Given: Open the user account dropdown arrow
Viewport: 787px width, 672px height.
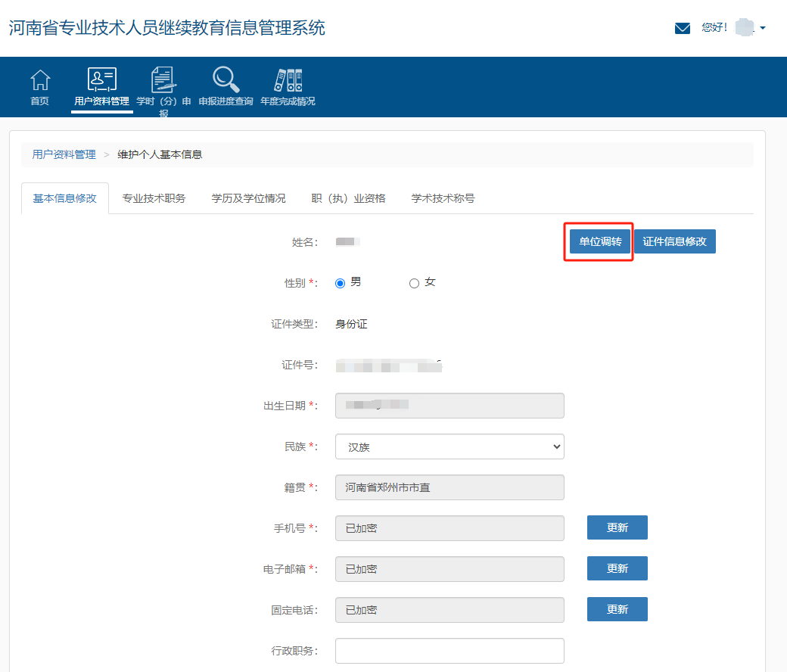Looking at the screenshot, I should click(763, 28).
